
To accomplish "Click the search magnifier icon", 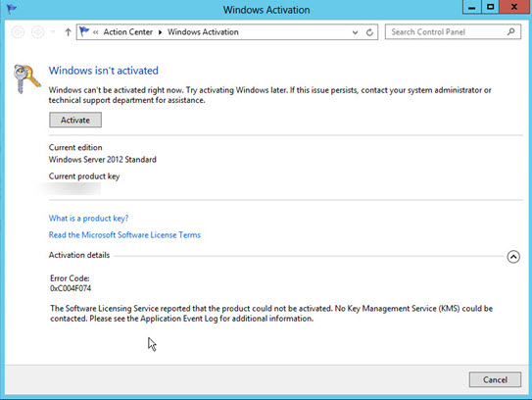I will tap(510, 32).
